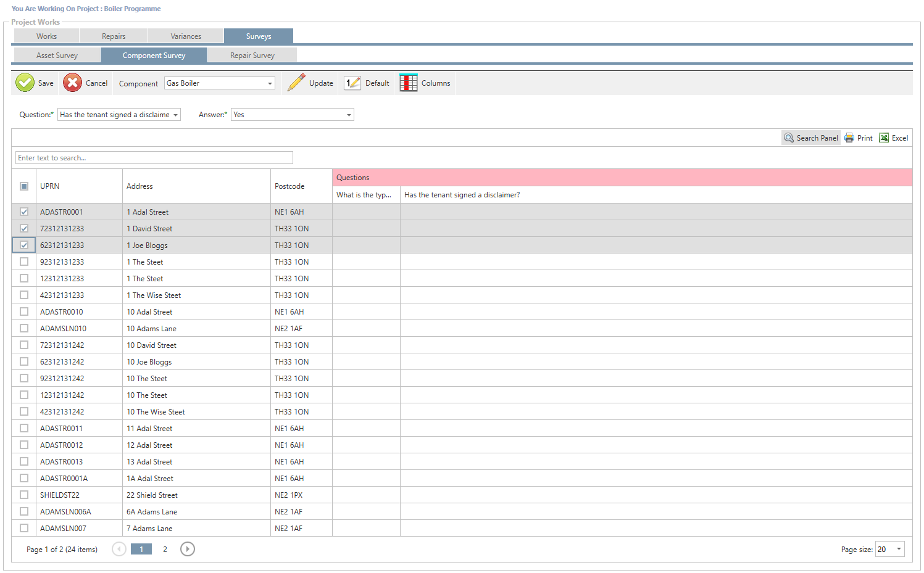The height and width of the screenshot is (573, 924).
Task: Uncheck the ADASTR0001 row checkbox
Action: pos(24,212)
